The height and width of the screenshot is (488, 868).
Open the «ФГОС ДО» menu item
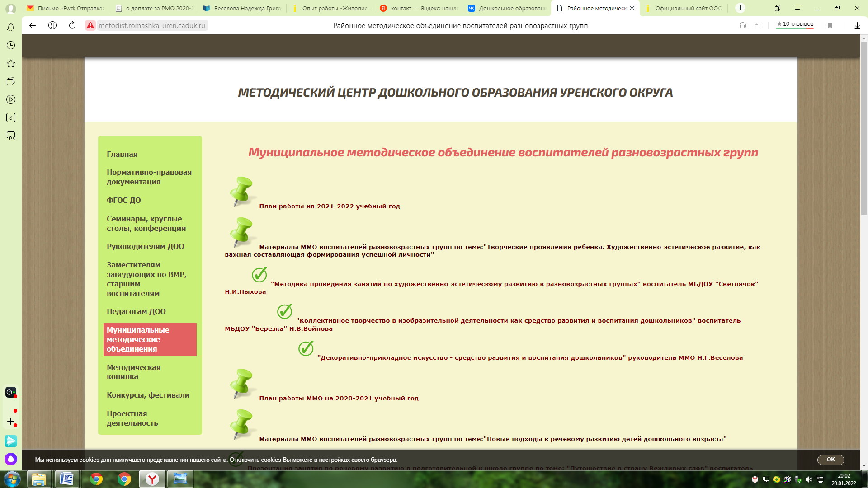click(123, 200)
